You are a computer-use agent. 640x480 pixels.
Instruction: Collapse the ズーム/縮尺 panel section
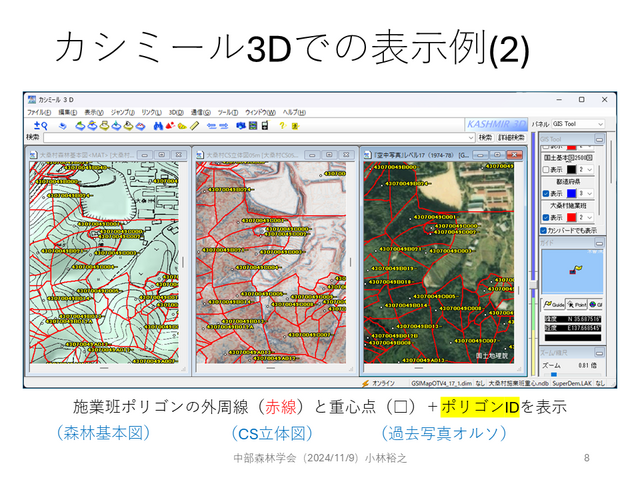pos(599,353)
